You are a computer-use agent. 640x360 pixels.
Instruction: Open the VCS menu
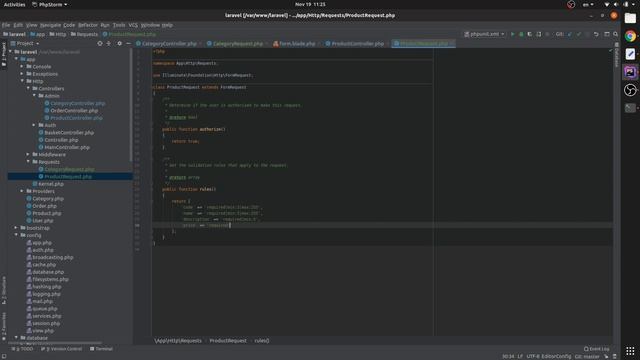coord(133,25)
